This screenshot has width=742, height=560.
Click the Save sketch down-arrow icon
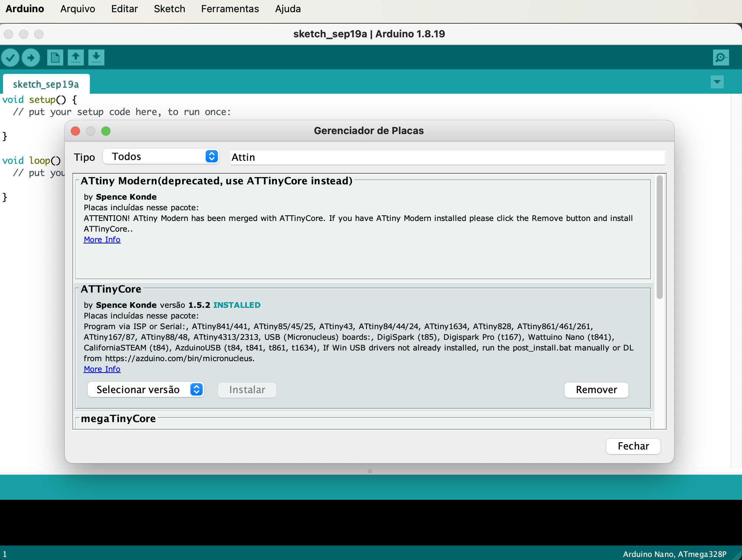pos(96,58)
